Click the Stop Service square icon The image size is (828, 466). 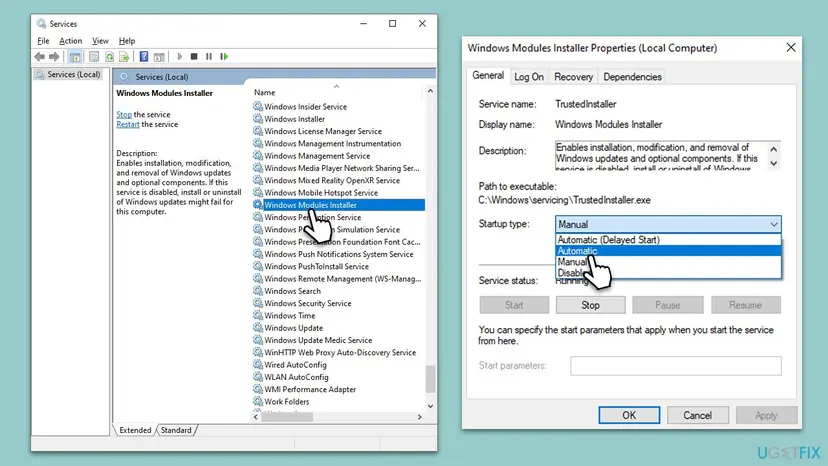194,57
